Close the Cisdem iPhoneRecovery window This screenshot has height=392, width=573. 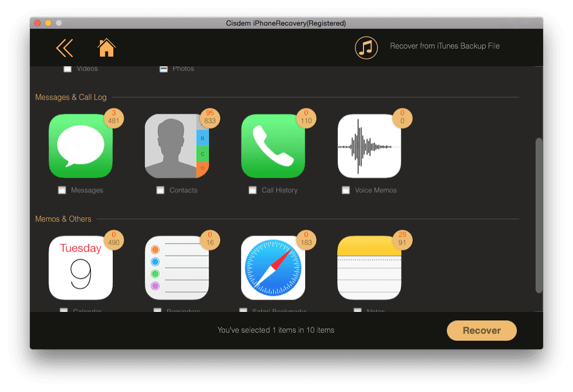point(37,23)
